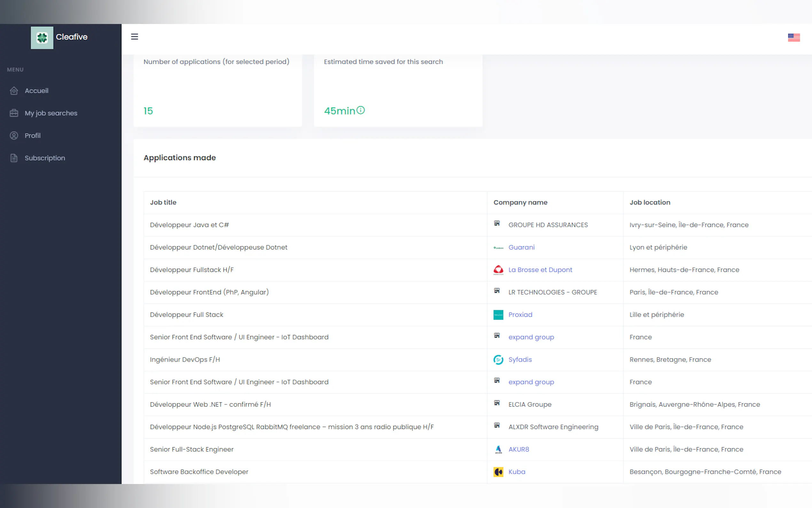Open the My job searches menu item
Image resolution: width=812 pixels, height=508 pixels.
pos(51,113)
